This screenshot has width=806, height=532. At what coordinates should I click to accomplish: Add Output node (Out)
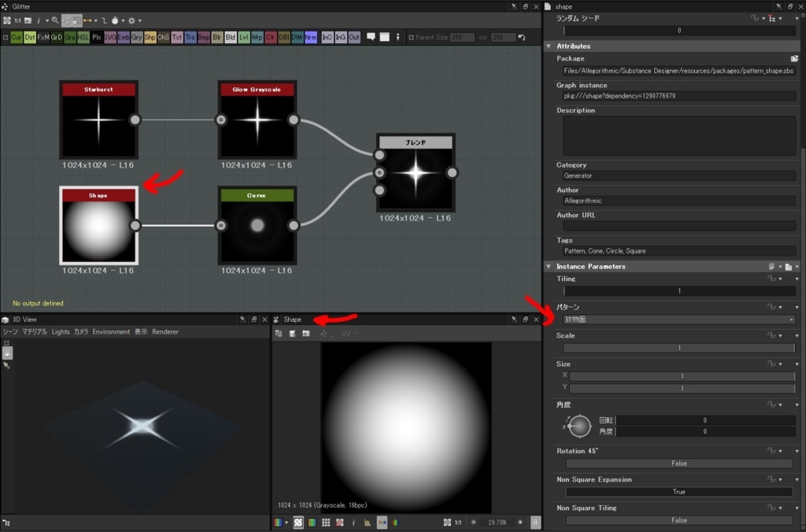coord(354,38)
